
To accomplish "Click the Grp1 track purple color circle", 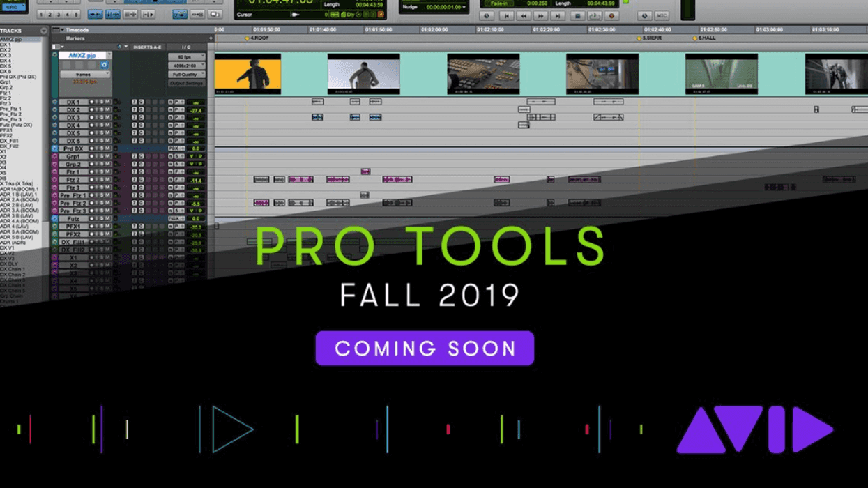I will [x=55, y=157].
